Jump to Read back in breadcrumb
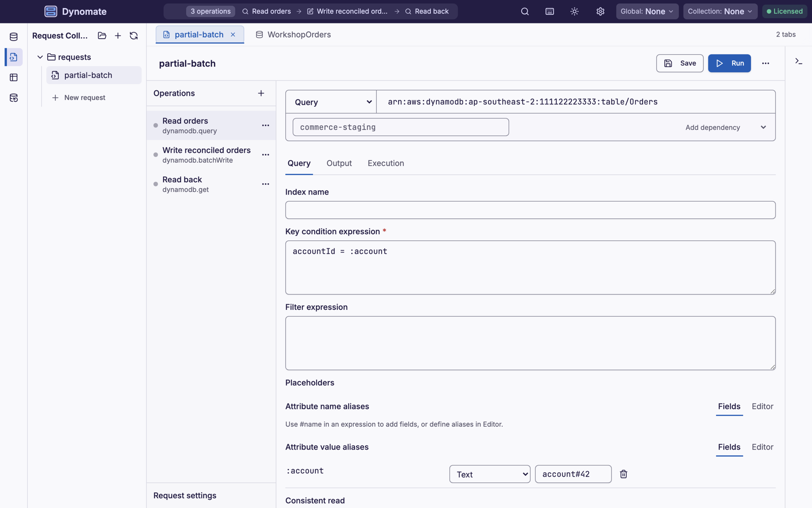This screenshot has width=812, height=508. coord(427,11)
